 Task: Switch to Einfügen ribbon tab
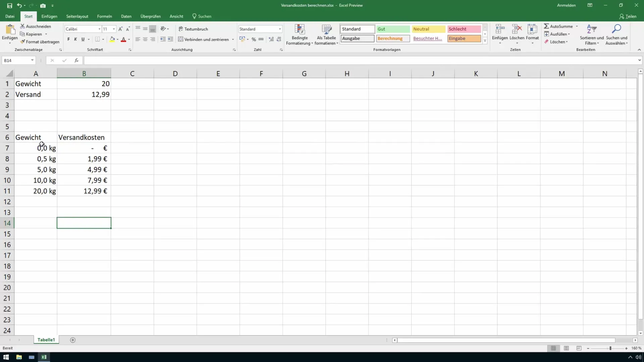[49, 16]
